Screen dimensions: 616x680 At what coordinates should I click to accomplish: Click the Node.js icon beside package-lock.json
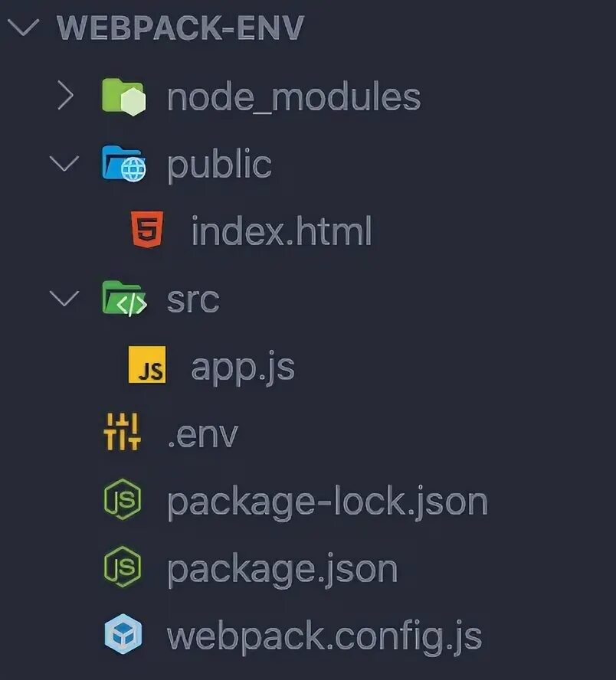point(123,499)
